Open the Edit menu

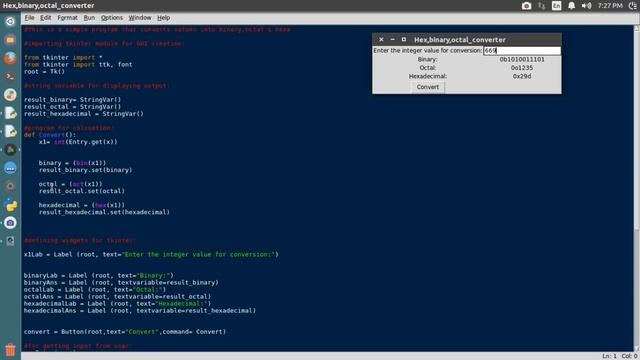click(x=46, y=18)
